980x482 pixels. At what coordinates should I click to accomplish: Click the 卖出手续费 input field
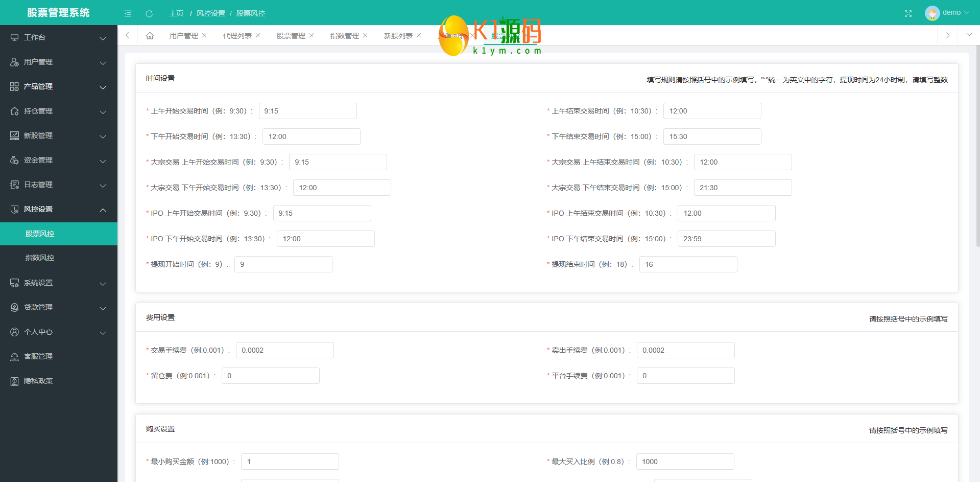click(x=685, y=350)
